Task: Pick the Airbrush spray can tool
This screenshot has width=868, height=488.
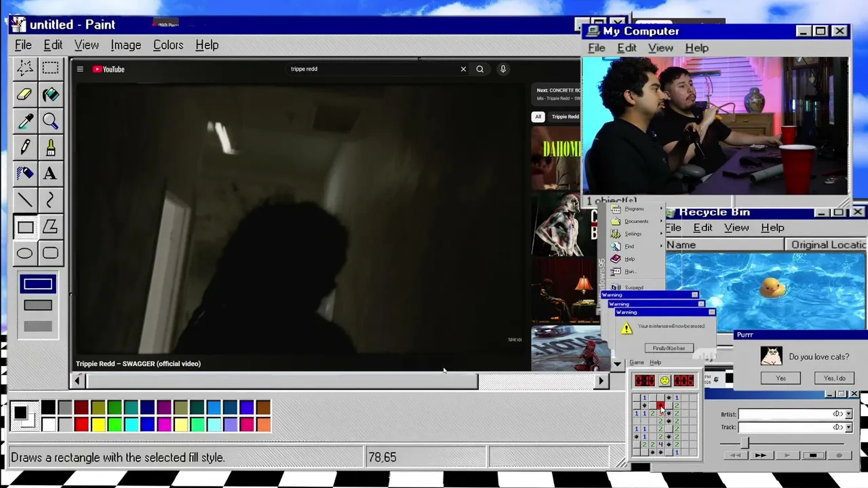Action: 25,174
